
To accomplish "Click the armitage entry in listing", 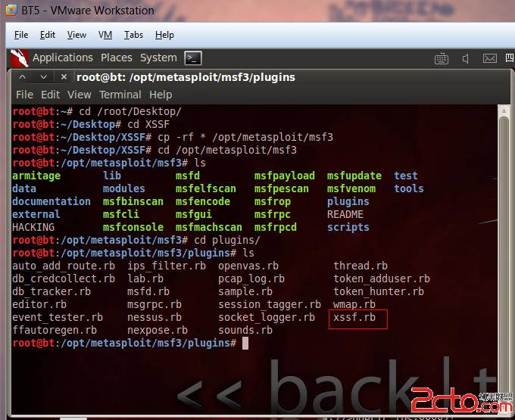I will point(36,176).
